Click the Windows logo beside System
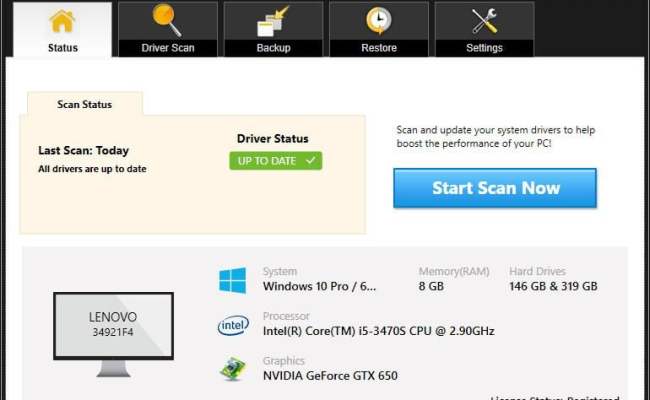This screenshot has width=650, height=400. pos(232,280)
